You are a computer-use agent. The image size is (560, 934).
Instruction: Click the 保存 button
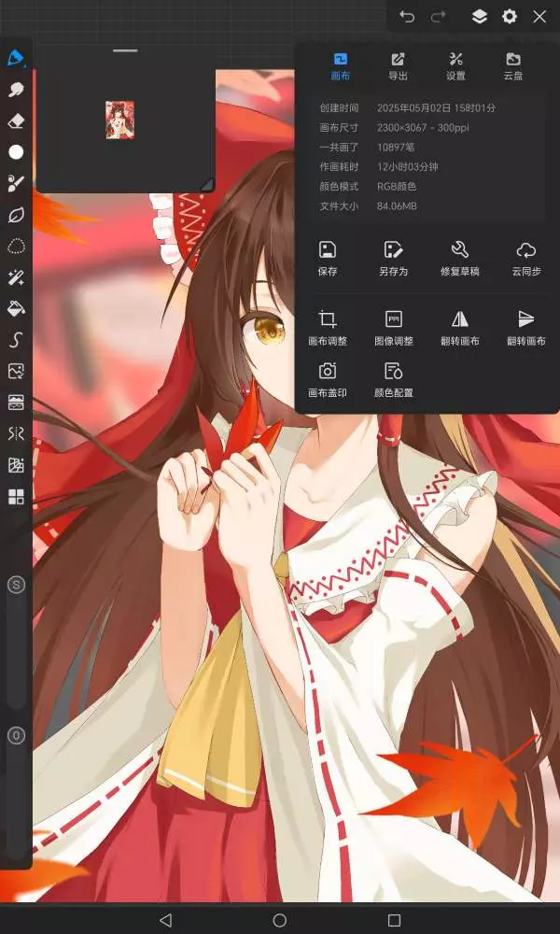(x=328, y=259)
